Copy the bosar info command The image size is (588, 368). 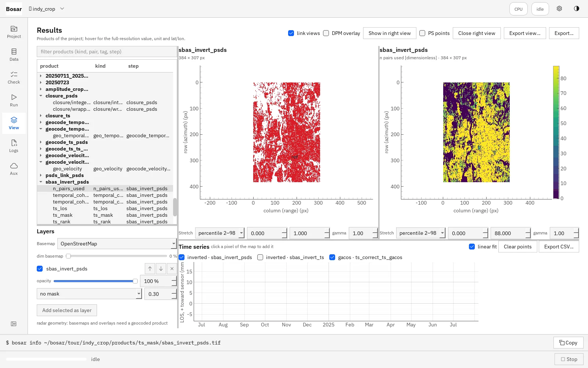[569, 343]
